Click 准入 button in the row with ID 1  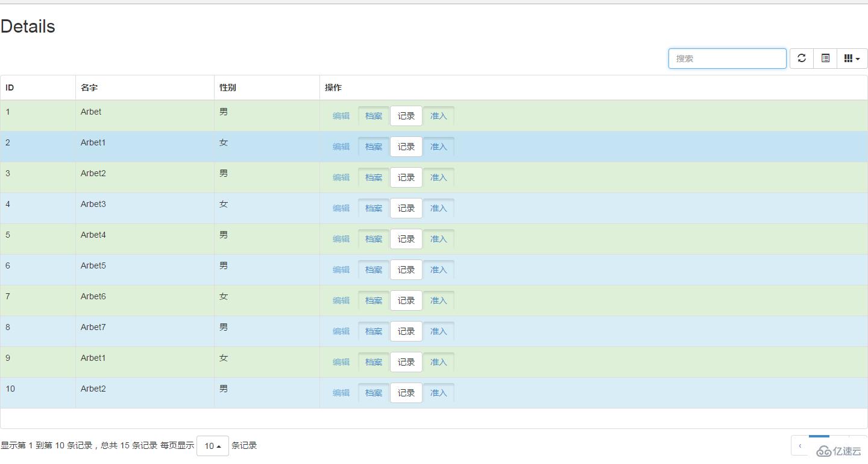(439, 116)
